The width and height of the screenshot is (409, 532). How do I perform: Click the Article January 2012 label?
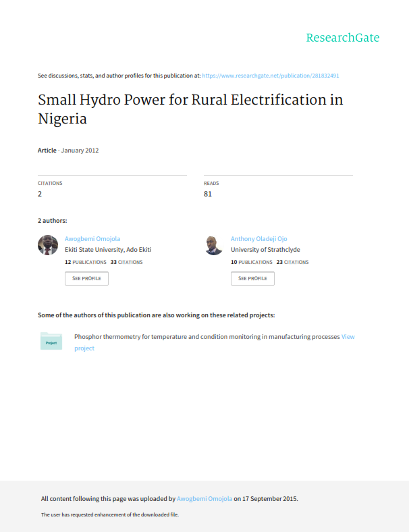point(68,151)
